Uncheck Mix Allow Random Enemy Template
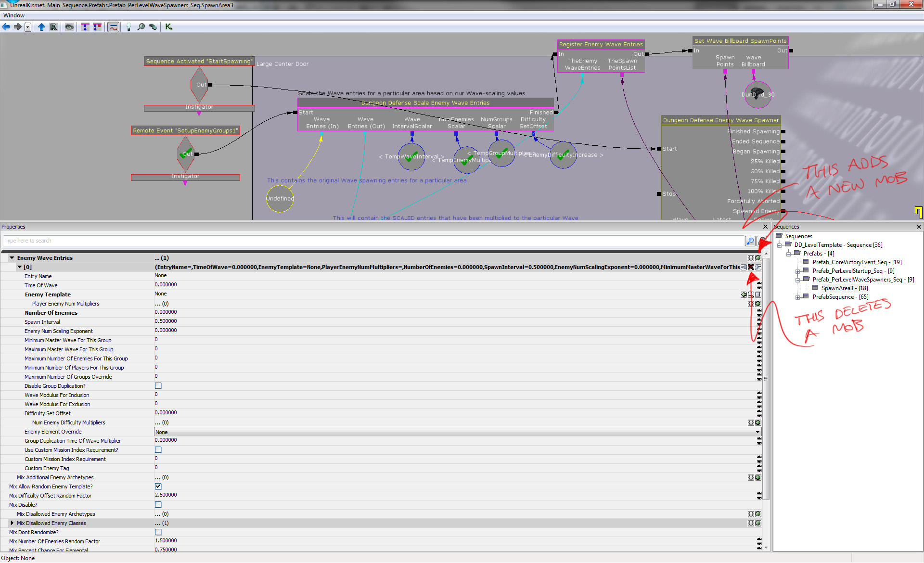The height and width of the screenshot is (563, 924). tap(158, 486)
